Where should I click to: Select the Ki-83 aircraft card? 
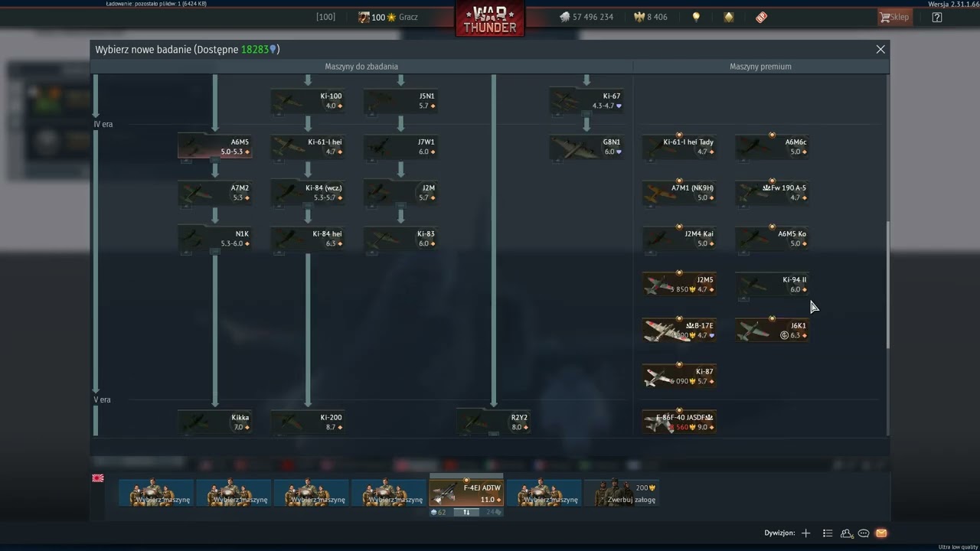[400, 239]
